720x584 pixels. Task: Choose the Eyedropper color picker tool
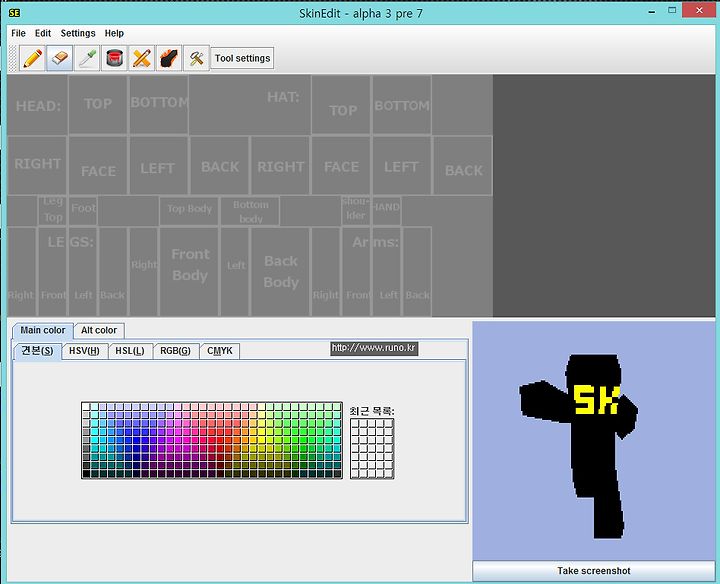pyautogui.click(x=87, y=58)
